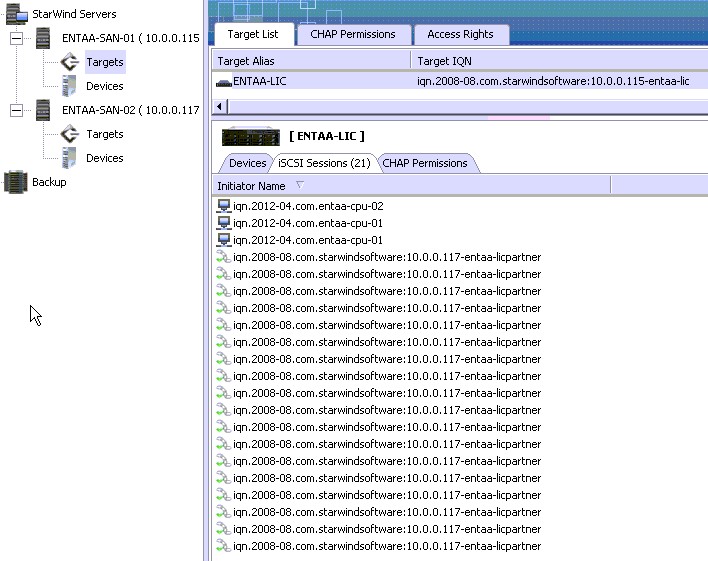708x561 pixels.
Task: Select the Targets node under ENTAA-SAN-01
Action: coord(105,62)
